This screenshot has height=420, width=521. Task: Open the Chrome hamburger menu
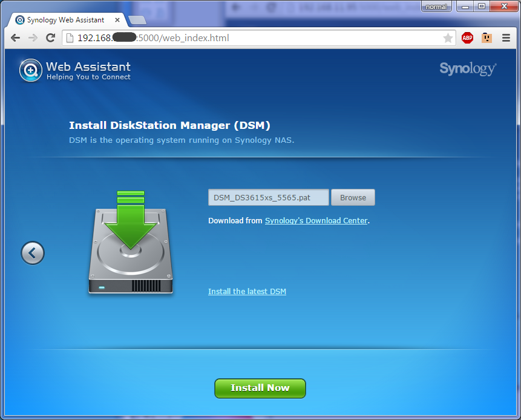[506, 38]
